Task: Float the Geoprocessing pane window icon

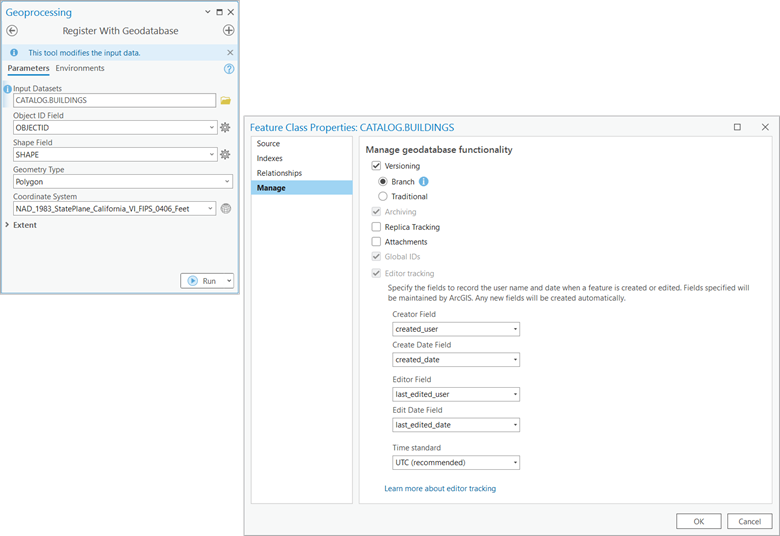Action: tap(219, 12)
